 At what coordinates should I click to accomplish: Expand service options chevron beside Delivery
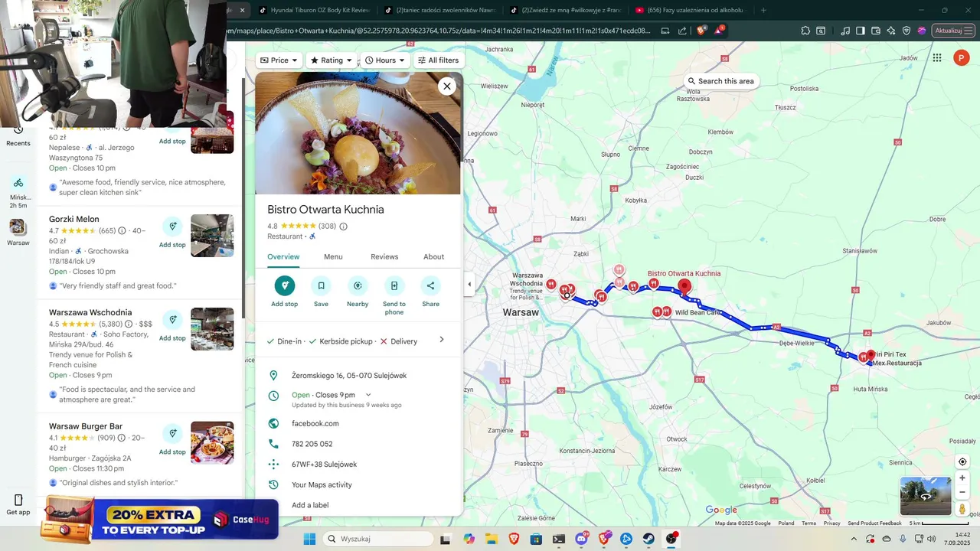click(442, 340)
